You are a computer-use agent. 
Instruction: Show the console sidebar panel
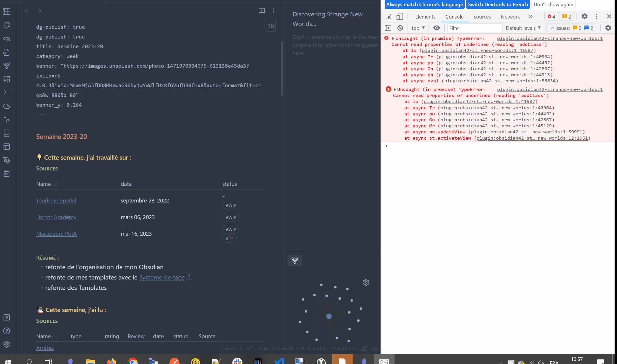(388, 28)
